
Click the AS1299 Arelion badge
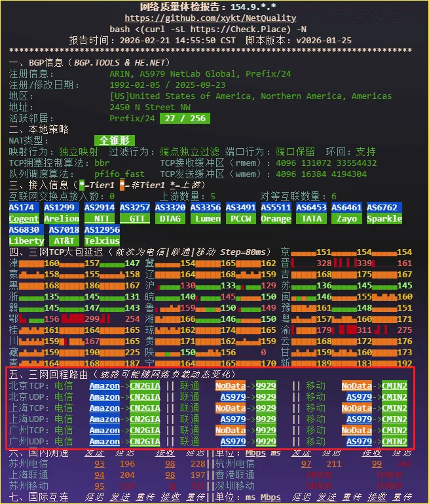(62, 213)
